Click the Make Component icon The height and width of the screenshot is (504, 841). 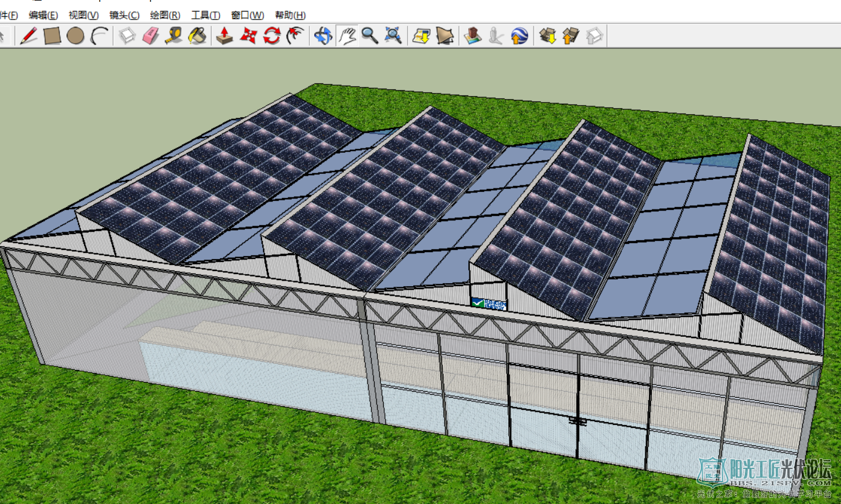[127, 36]
